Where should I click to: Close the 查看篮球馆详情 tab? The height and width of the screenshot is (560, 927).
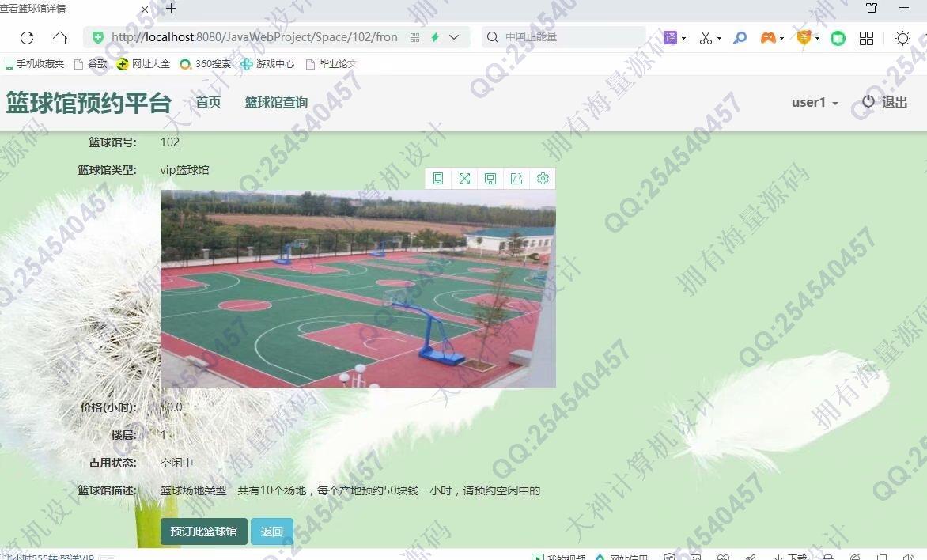click(x=144, y=9)
